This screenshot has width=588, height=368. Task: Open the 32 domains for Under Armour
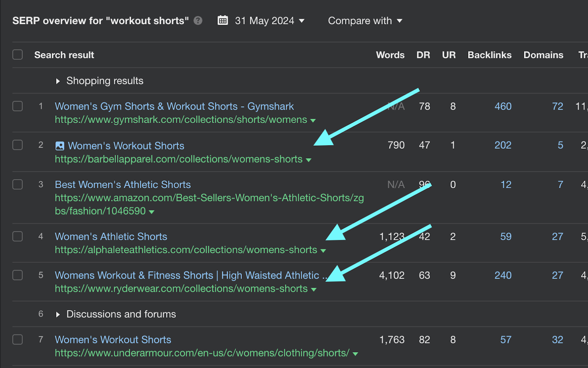[557, 340]
